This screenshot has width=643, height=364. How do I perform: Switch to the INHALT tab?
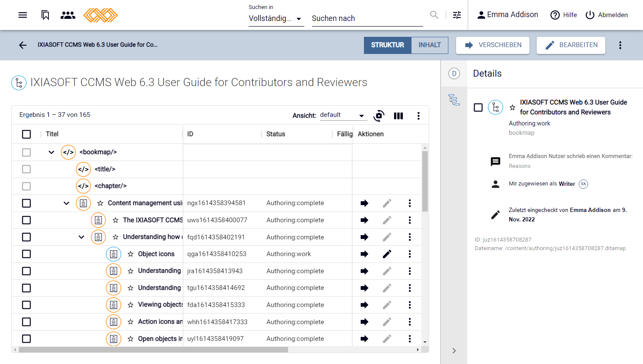[430, 45]
